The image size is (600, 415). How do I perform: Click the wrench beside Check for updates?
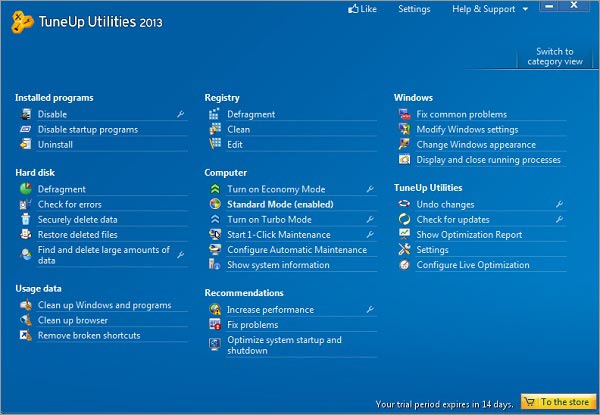click(559, 219)
